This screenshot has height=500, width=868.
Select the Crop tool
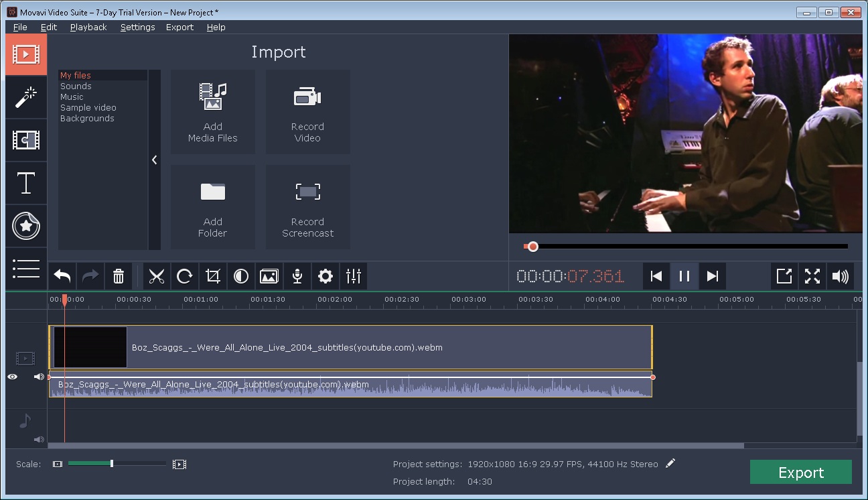[x=213, y=276]
